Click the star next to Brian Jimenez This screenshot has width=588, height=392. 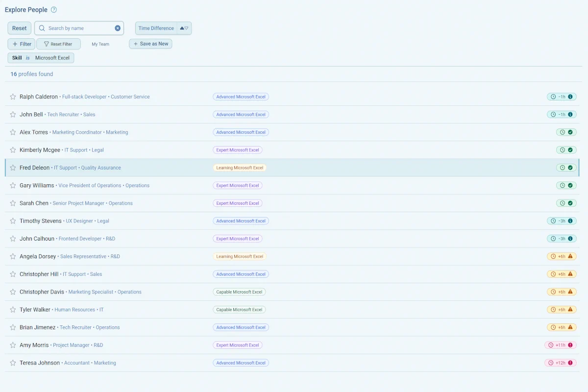click(13, 327)
